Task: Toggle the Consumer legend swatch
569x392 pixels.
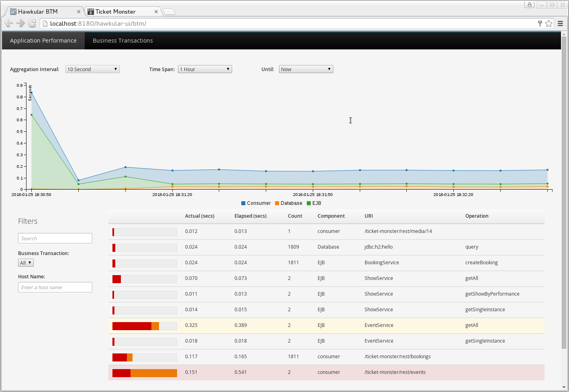Action: (243, 203)
